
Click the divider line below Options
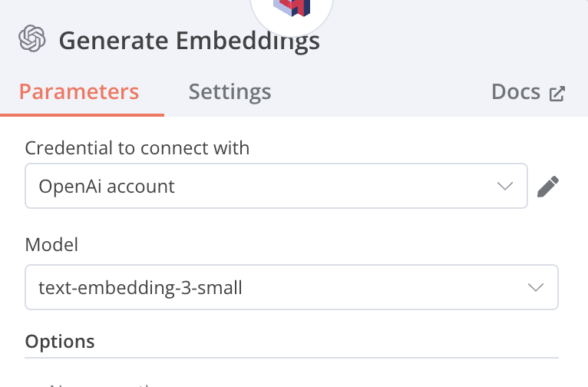pos(292,358)
